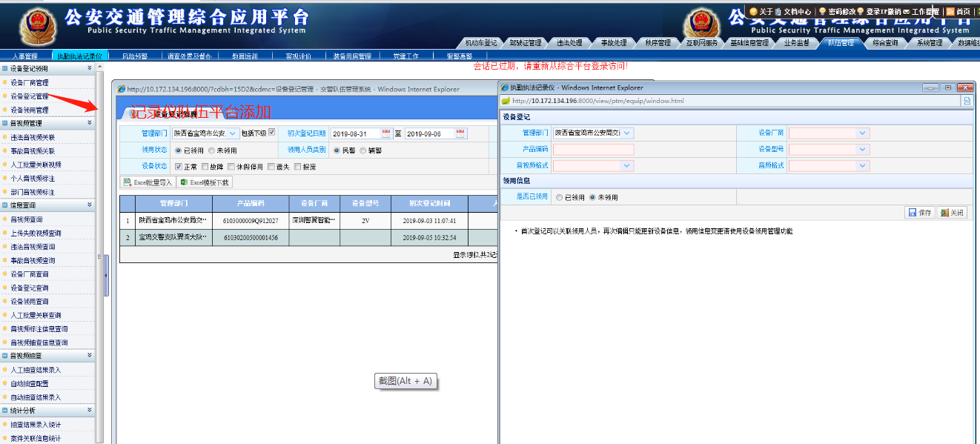Open the 队伍管理 top tab
Image resolution: width=980 pixels, height=444 pixels.
coord(841,43)
